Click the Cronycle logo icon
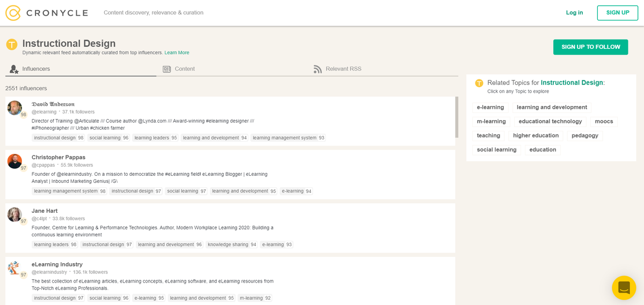Image resolution: width=644 pixels, height=305 pixels. [13, 13]
